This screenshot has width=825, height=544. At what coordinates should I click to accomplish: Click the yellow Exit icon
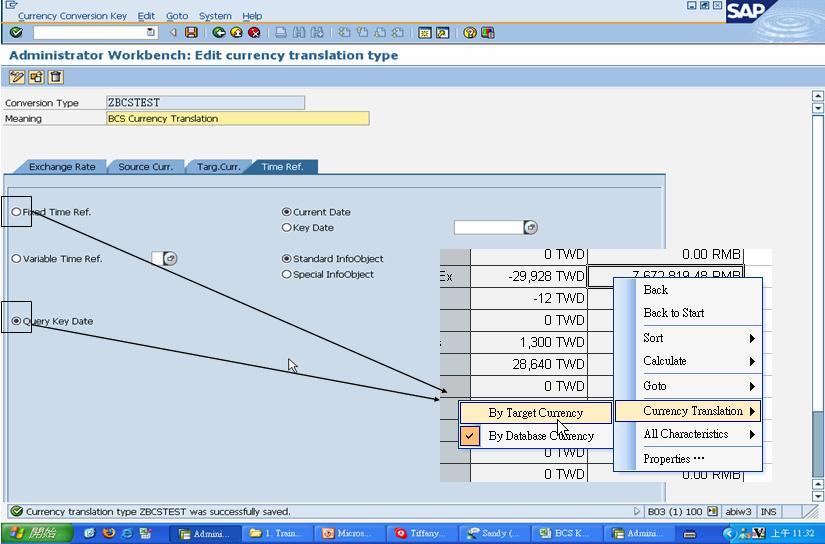pos(236,33)
